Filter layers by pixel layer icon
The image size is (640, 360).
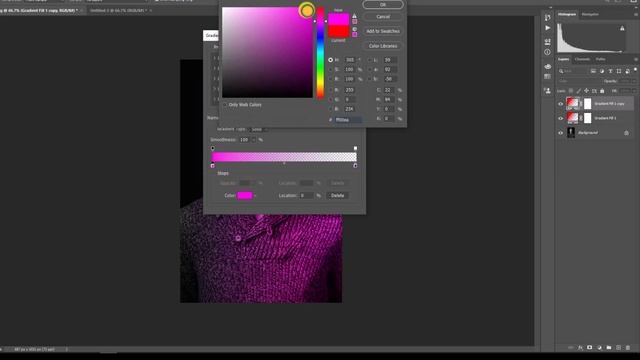click(x=593, y=71)
